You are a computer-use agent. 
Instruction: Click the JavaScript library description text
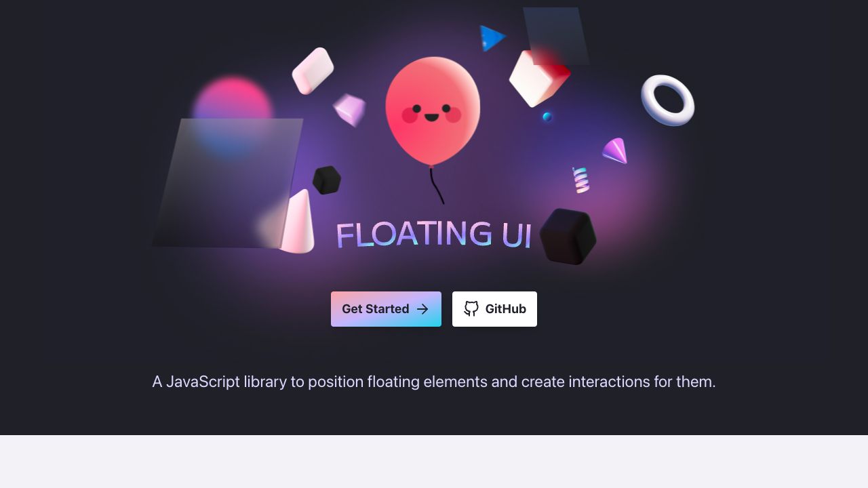[434, 382]
